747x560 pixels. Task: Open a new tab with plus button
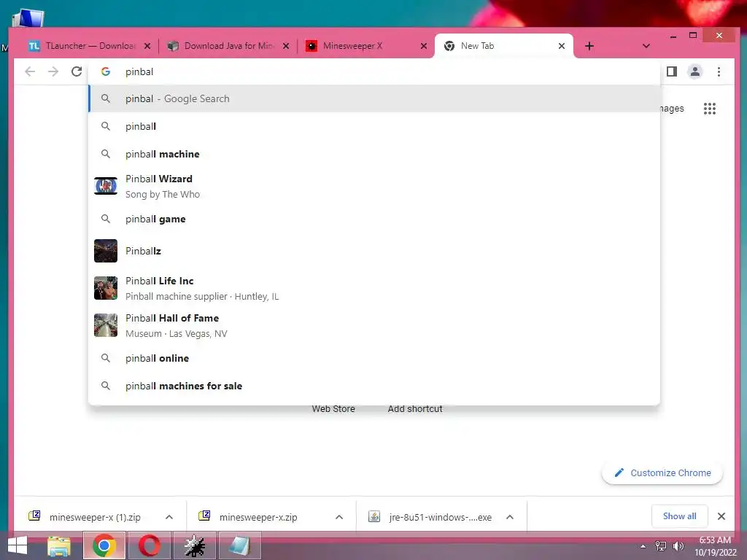coord(589,46)
